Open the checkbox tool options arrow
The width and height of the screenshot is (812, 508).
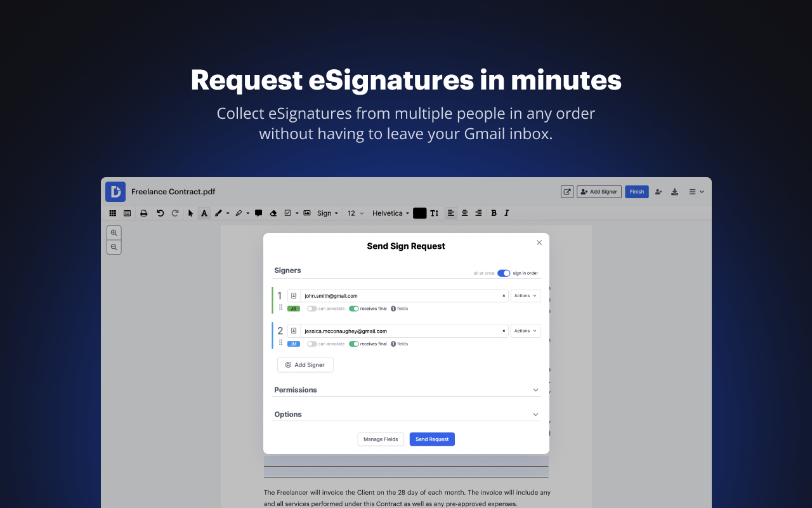[297, 213]
